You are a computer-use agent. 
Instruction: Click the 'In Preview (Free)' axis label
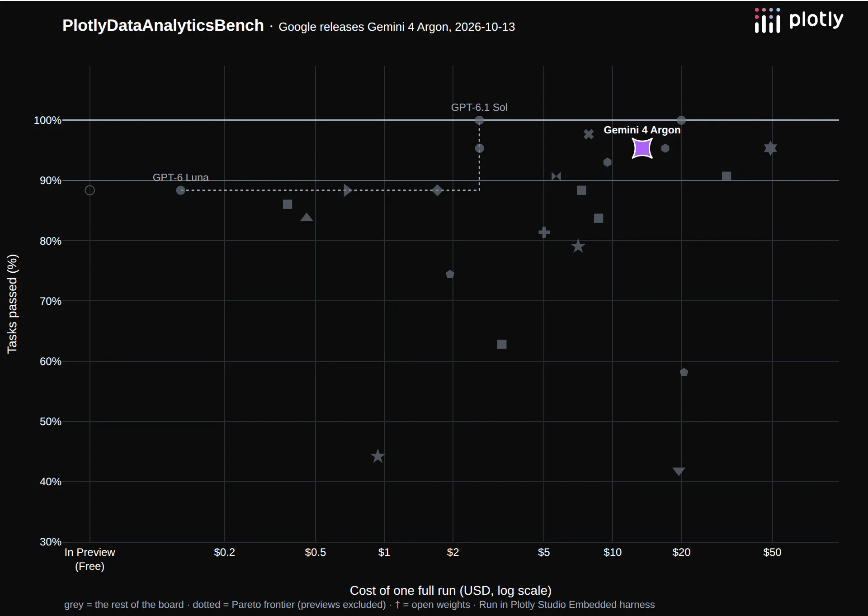click(x=90, y=559)
